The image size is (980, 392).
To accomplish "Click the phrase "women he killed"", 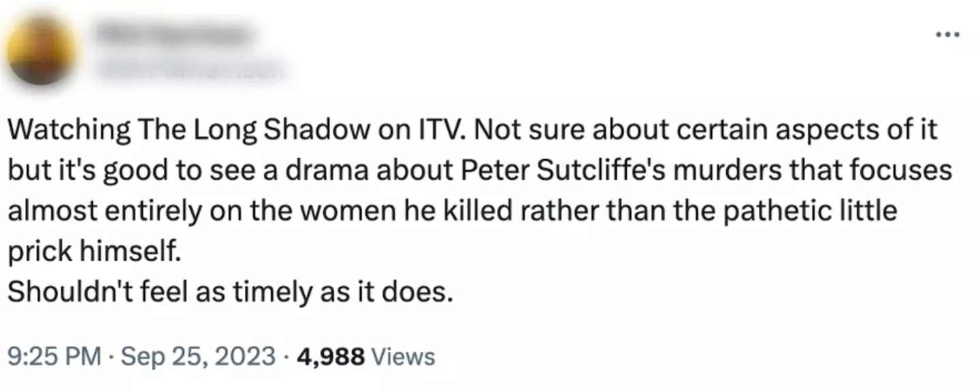I will [x=404, y=212].
